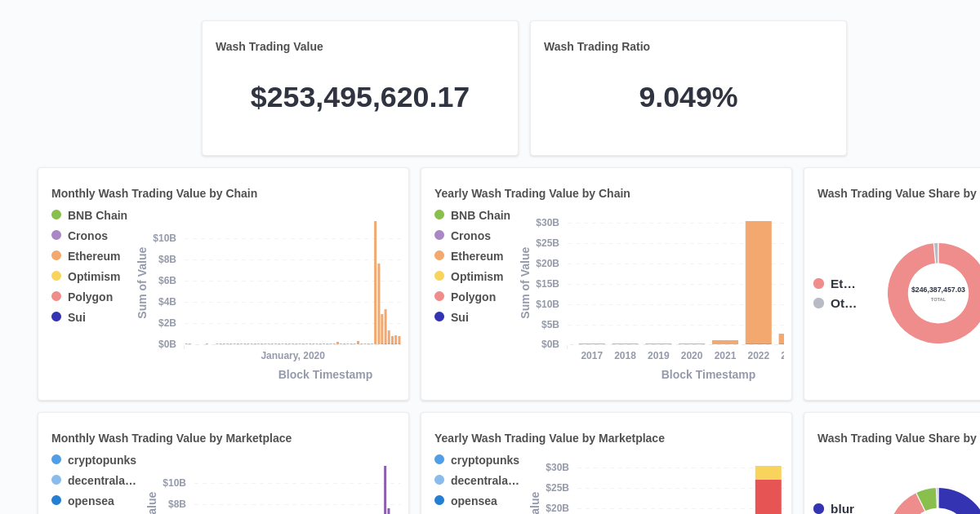Viewport: 980px width, 514px height.
Task: Click the cryptopunks legend marker in marketplace chart
Action: click(56, 460)
